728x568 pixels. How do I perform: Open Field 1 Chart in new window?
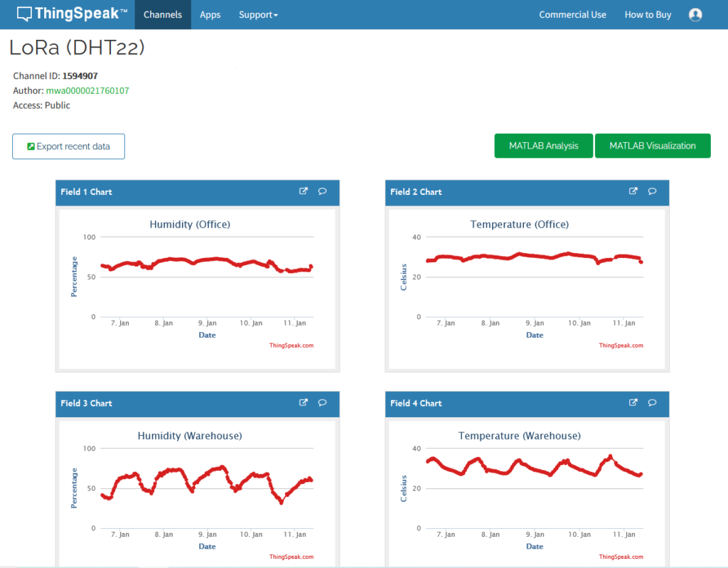(304, 191)
